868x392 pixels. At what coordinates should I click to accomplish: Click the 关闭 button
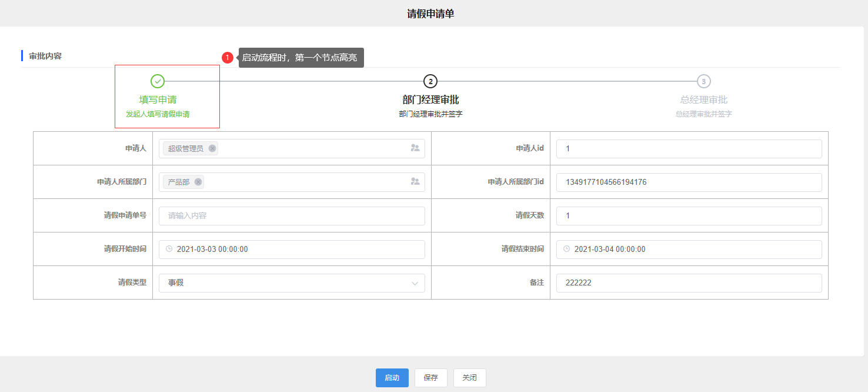pyautogui.click(x=469, y=378)
